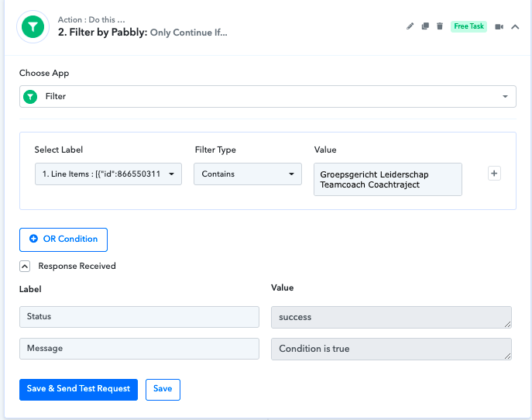Click Save & Send Test Request
This screenshot has width=532, height=420.
coord(78,390)
